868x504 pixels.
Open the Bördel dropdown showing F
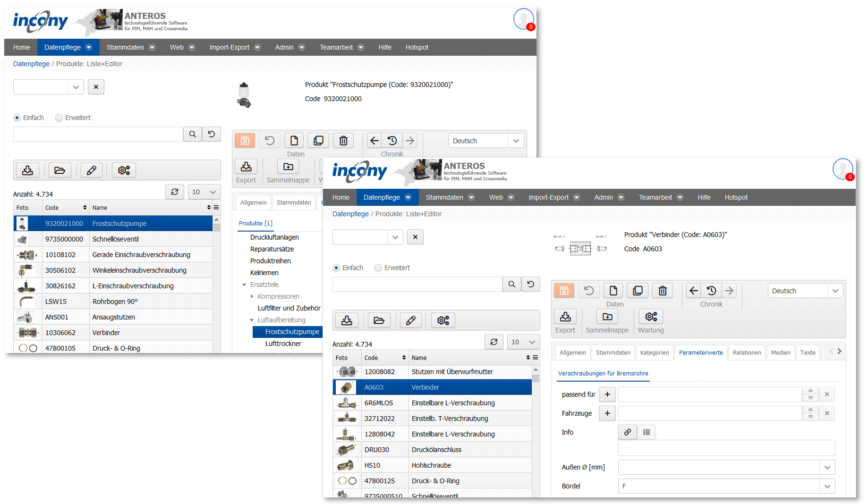tap(726, 486)
